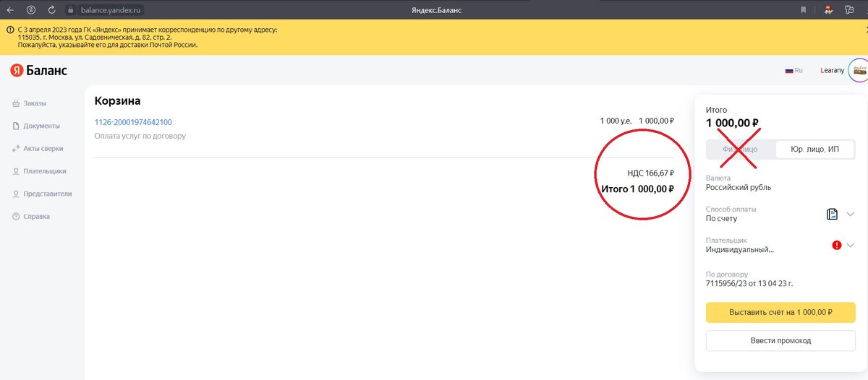Click the document icon beside Документы
This screenshot has width=868, height=380.
[x=16, y=126]
